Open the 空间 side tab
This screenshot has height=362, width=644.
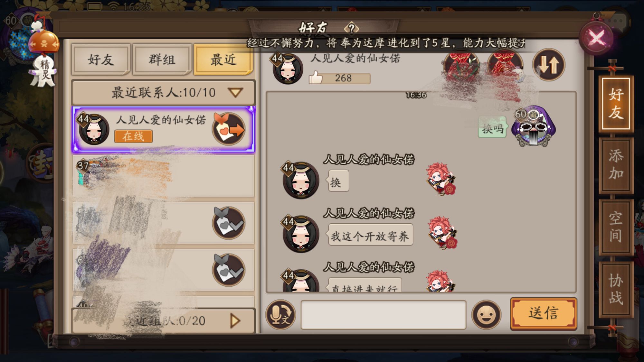coord(616,227)
